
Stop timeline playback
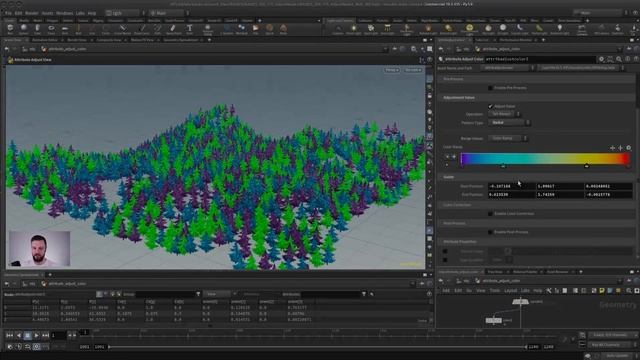[x=27, y=336]
